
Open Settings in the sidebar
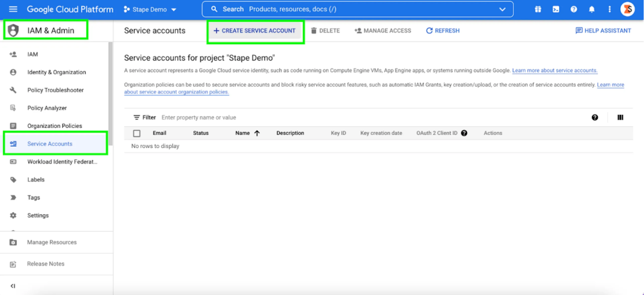(38, 215)
